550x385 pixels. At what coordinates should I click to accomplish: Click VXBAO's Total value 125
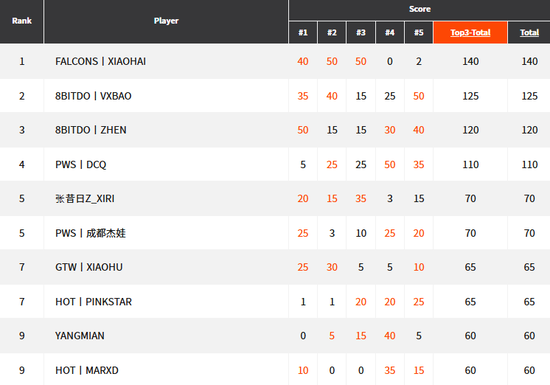click(529, 96)
